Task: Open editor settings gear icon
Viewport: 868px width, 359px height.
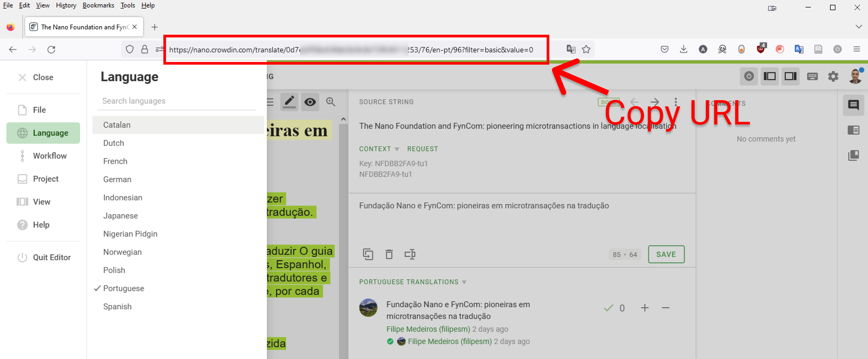Action: coord(833,77)
